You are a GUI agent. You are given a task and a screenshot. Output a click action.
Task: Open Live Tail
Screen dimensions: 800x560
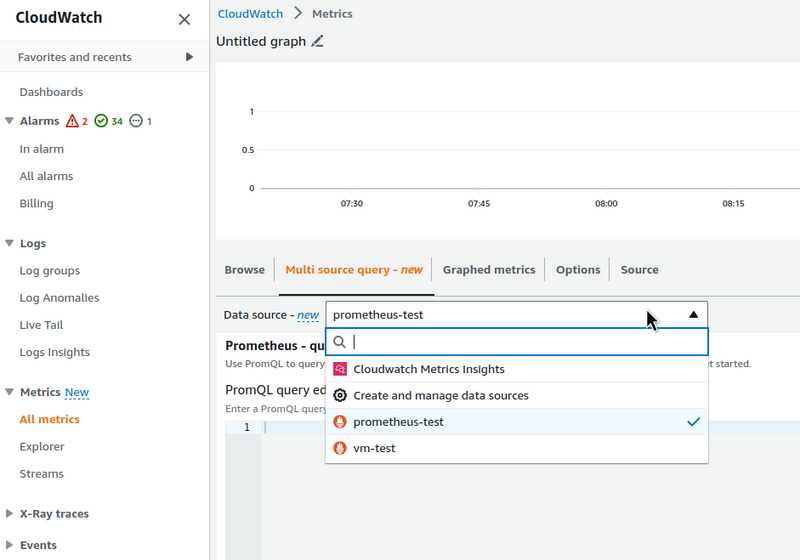(x=41, y=325)
